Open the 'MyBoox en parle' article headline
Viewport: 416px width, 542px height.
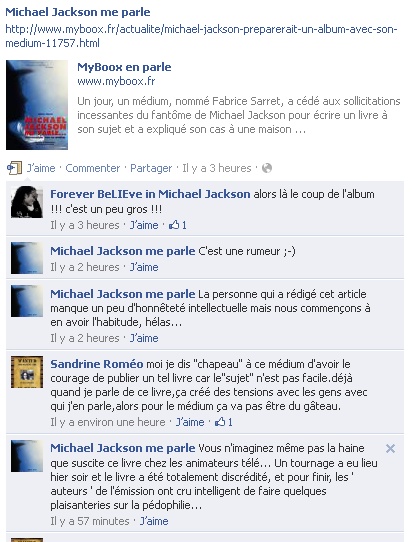(x=124, y=67)
